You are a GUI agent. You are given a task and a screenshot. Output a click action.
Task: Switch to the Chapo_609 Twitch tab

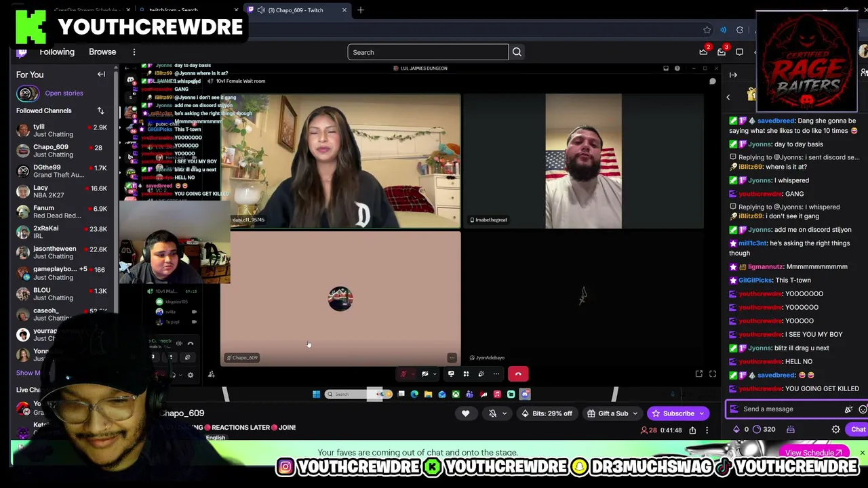tap(296, 10)
